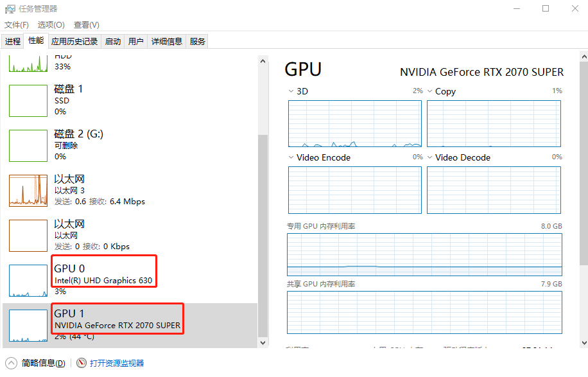
Task: Select the 以太网 3 graph thumbnail
Action: pos(28,191)
